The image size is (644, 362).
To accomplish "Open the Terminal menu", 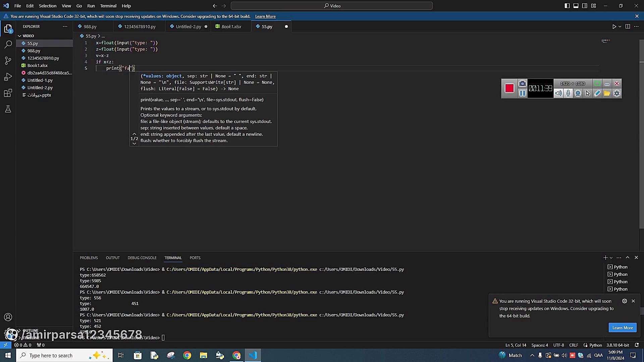I will (x=108, y=6).
